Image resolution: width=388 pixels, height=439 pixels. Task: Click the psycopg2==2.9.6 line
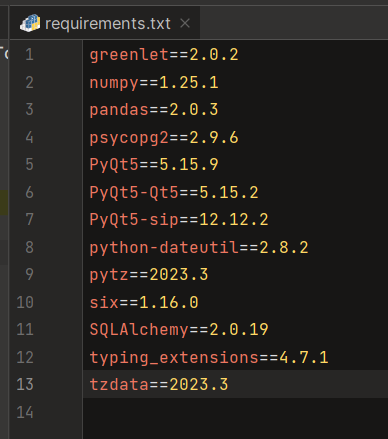pos(164,137)
